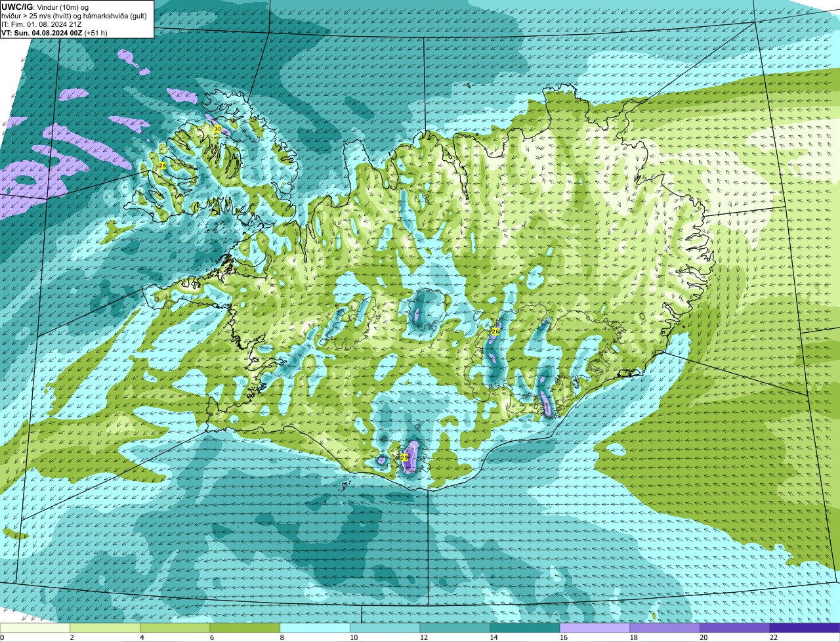Click the "IT: Fim. 01. 08. 2024 21Z" line
This screenshot has width=840, height=642.
tap(41, 24)
